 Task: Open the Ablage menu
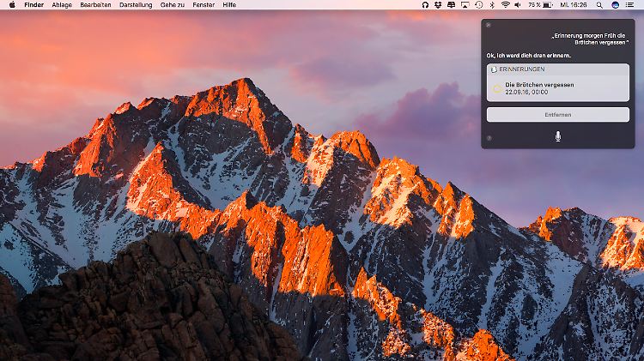[x=62, y=5]
